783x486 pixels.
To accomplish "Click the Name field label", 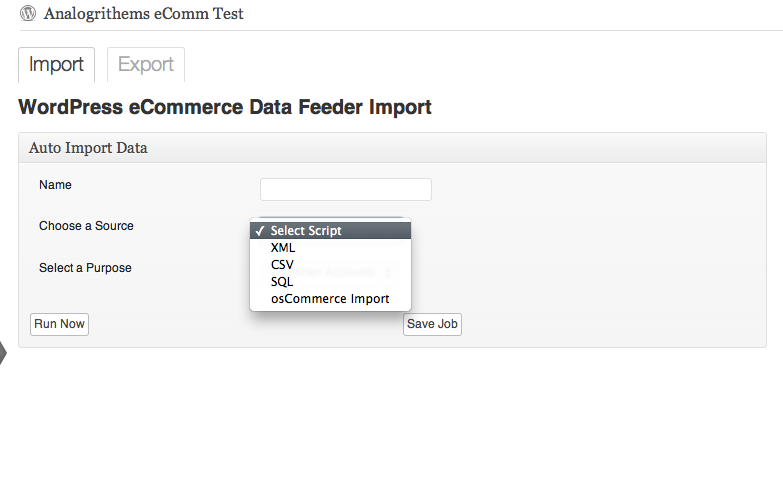I will click(x=55, y=185).
